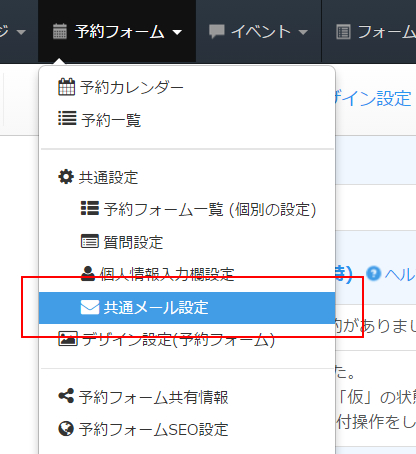Collapse the 予約フォーム dropdown in the navbar
416x454 pixels.
pyautogui.click(x=117, y=32)
